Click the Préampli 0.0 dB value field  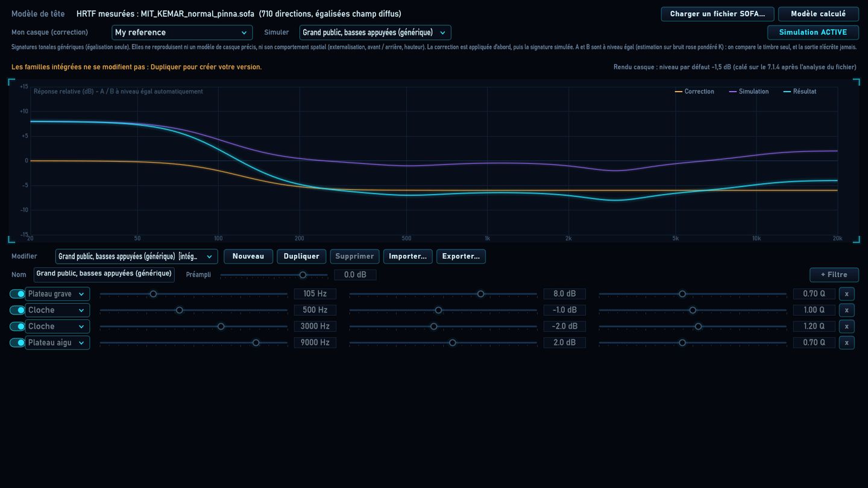click(355, 275)
